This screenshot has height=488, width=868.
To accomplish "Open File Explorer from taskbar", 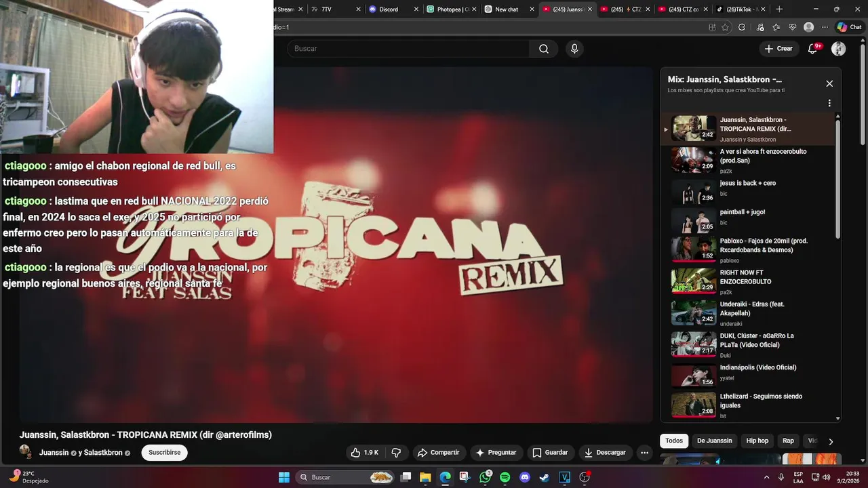I will point(425,477).
